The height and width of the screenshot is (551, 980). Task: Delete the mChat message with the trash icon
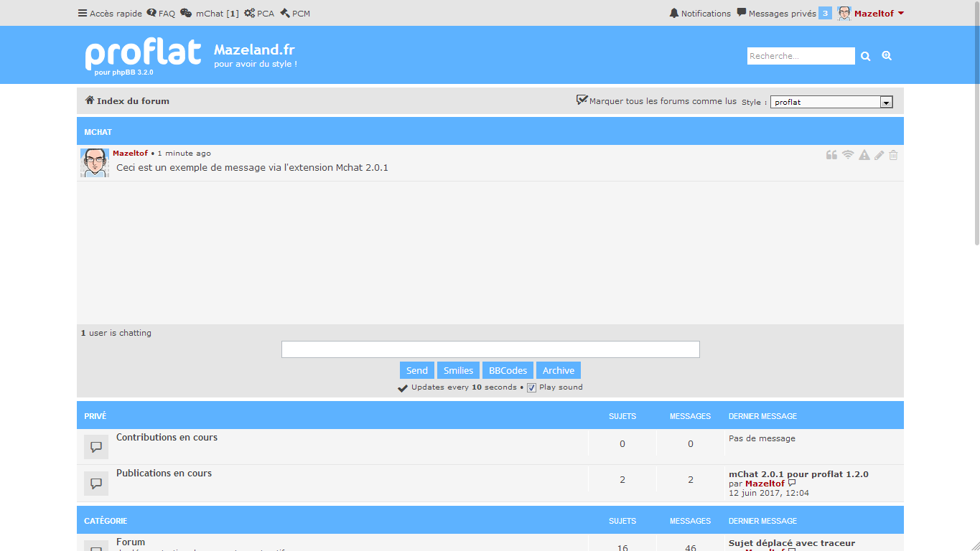click(893, 155)
